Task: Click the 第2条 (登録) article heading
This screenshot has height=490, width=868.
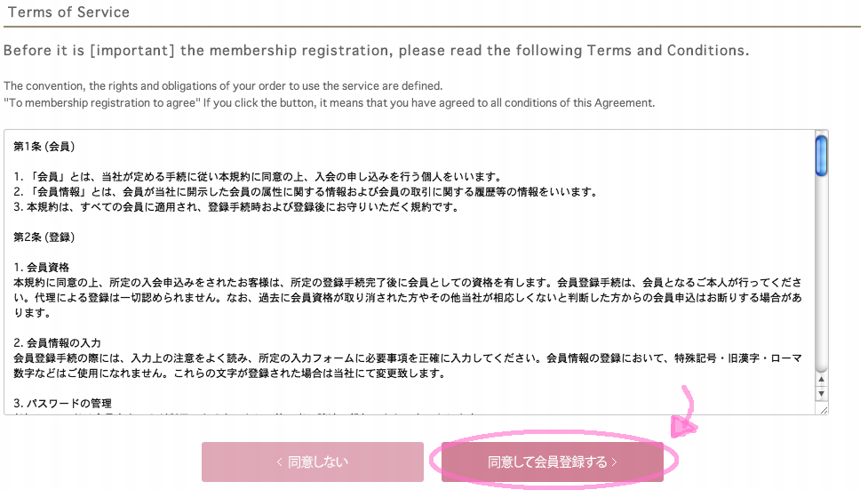Action: [x=44, y=237]
